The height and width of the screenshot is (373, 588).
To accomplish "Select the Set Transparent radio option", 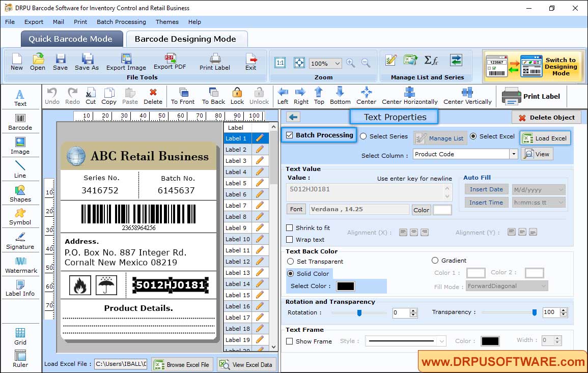I will pos(290,262).
